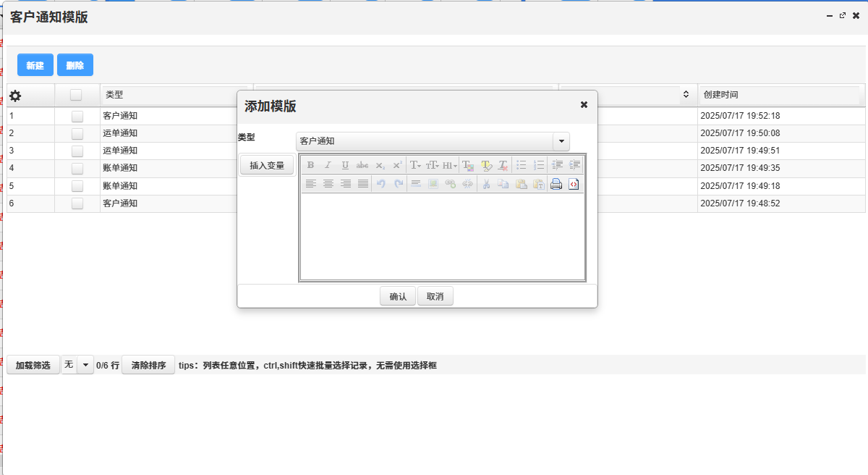
Task: Insert a bulleted list in editor
Action: [x=521, y=165]
